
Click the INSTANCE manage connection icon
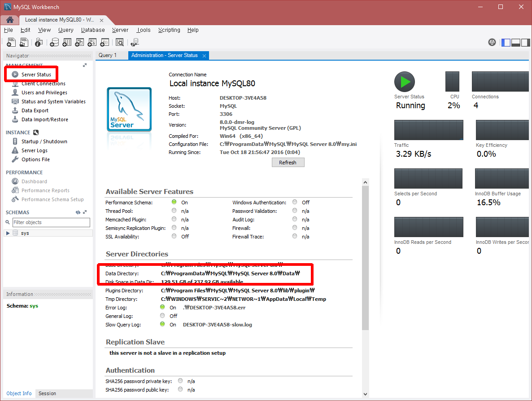click(36, 132)
